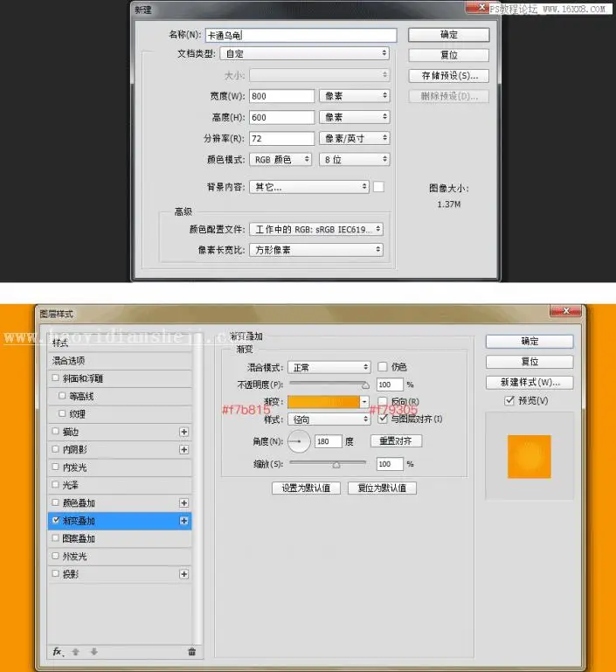
Task: Toggle 预览 checkbox
Action: tap(509, 400)
